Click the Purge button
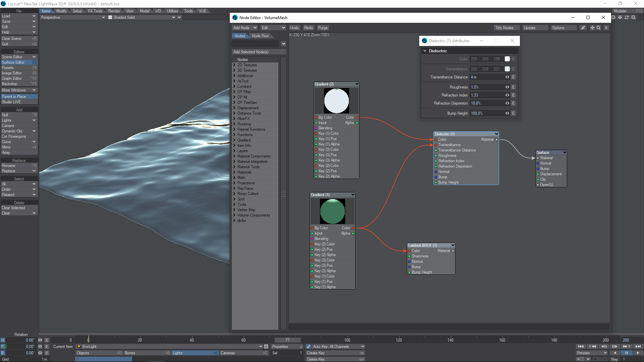 tap(323, 28)
